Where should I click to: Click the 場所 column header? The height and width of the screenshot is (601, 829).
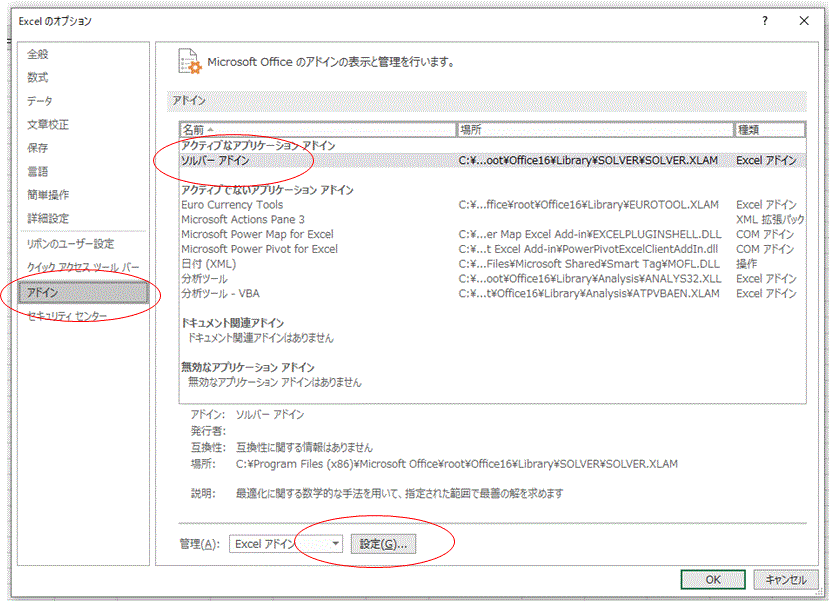point(594,130)
